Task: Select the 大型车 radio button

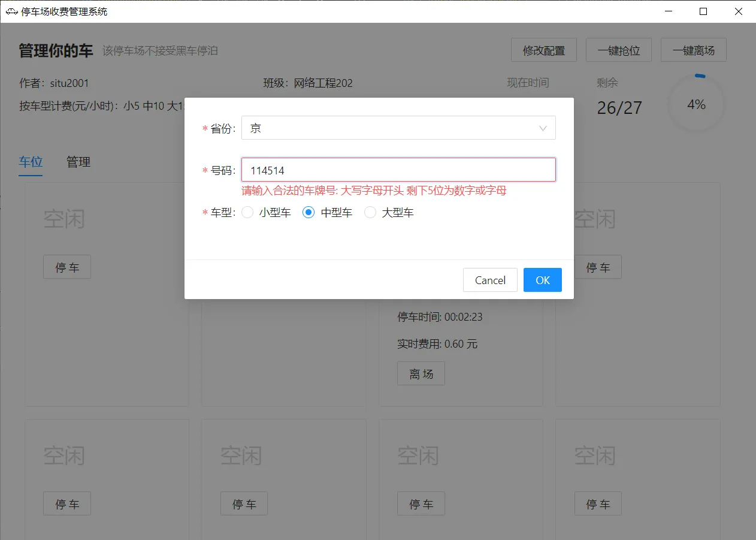Action: pyautogui.click(x=370, y=212)
